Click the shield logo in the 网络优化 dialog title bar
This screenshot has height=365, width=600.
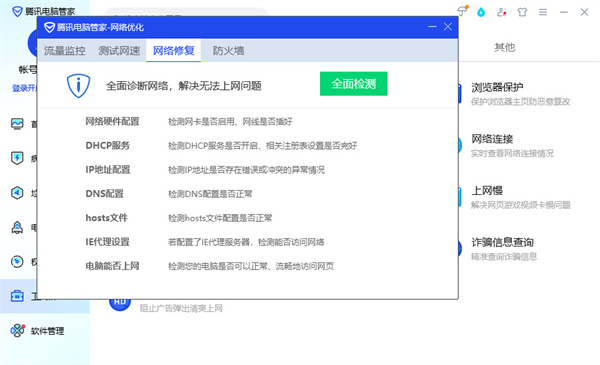(x=49, y=27)
